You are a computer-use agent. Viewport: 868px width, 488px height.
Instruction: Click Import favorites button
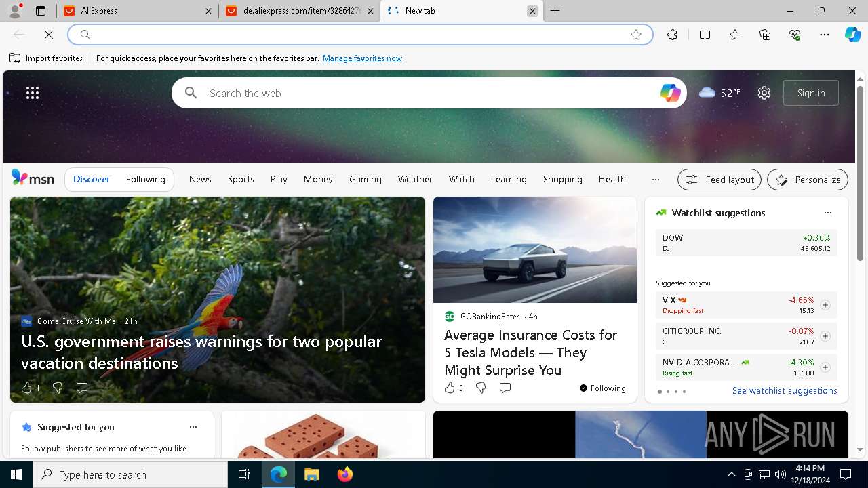46,58
